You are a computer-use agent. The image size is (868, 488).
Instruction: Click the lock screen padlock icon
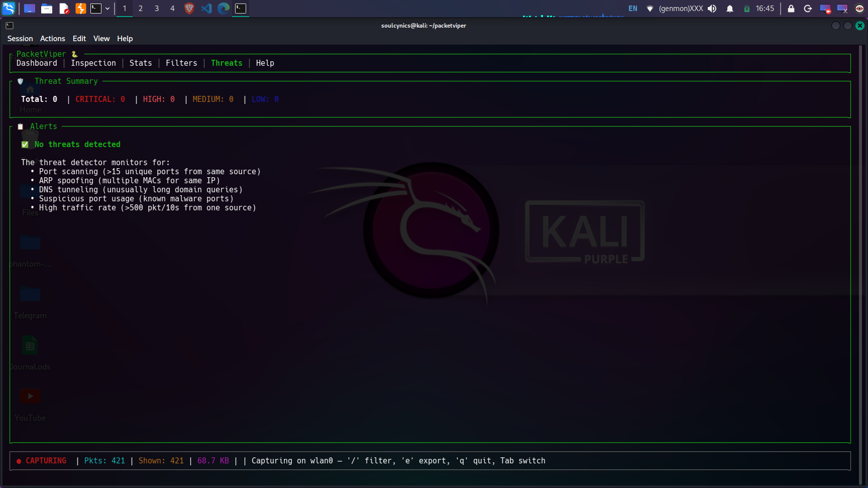point(791,9)
